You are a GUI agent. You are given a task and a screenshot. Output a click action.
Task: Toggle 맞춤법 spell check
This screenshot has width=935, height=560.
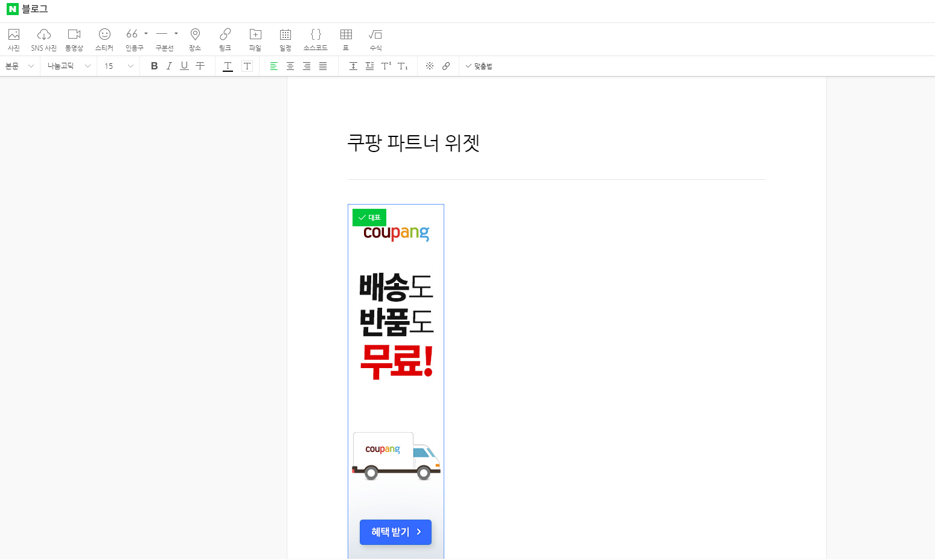tap(479, 66)
